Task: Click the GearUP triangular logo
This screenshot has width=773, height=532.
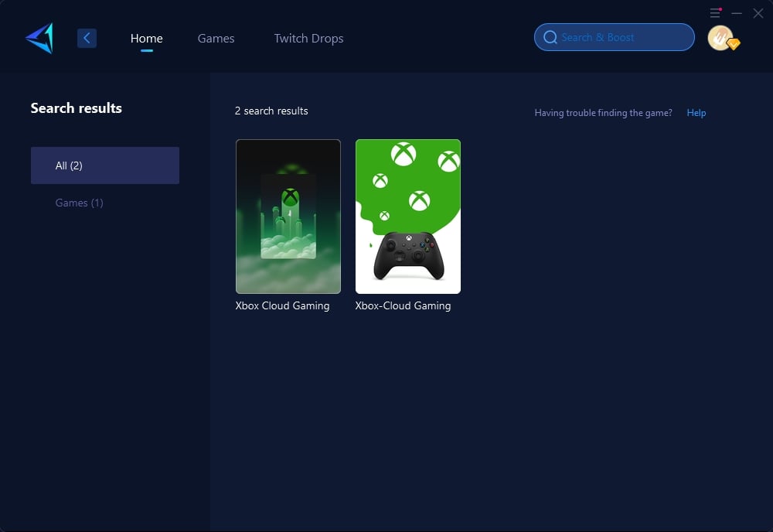Action: 39,38
